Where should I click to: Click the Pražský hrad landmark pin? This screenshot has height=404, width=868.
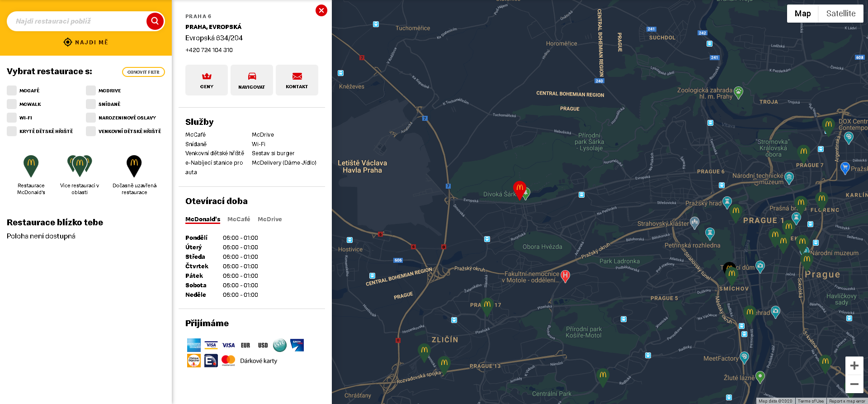727,202
